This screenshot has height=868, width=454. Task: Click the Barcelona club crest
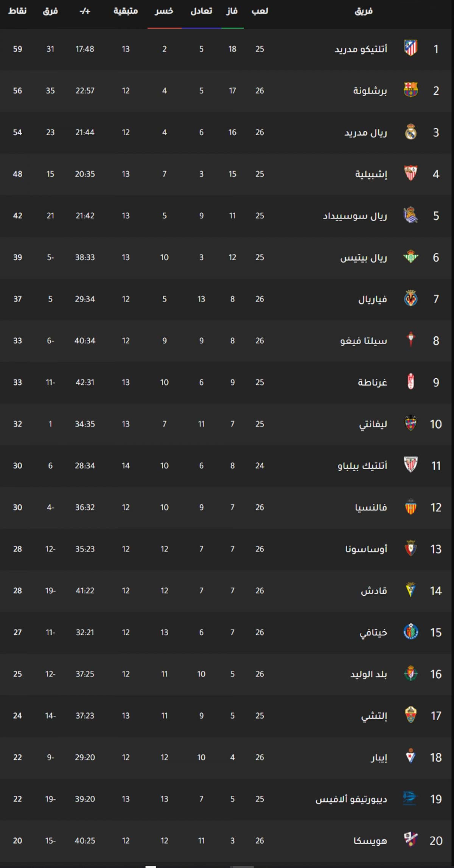point(410,90)
